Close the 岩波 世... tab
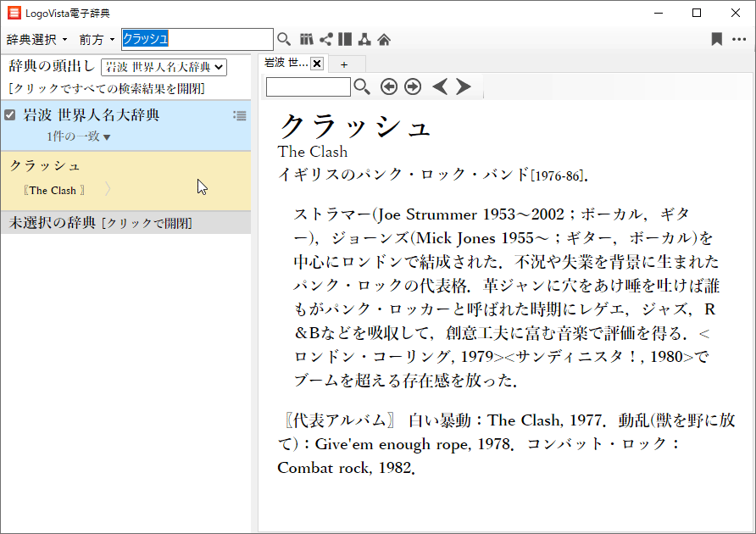The image size is (756, 534). pyautogui.click(x=317, y=64)
